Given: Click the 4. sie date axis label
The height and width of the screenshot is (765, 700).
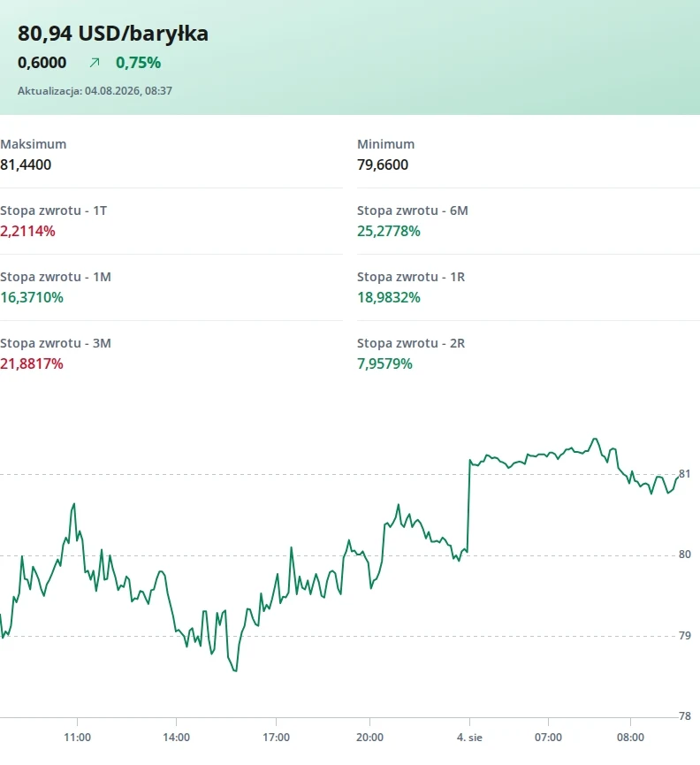Looking at the screenshot, I should click(x=469, y=738).
